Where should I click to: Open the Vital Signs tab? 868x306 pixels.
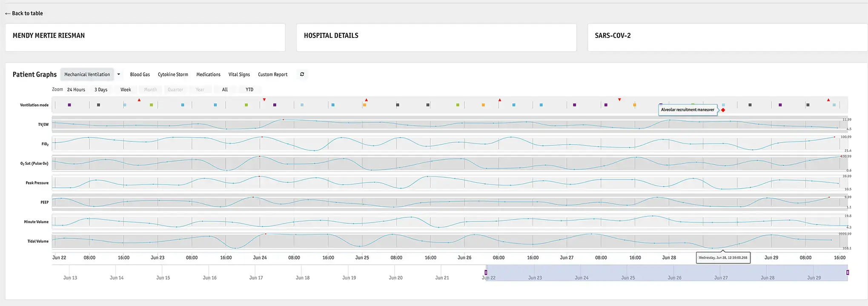[x=239, y=75]
